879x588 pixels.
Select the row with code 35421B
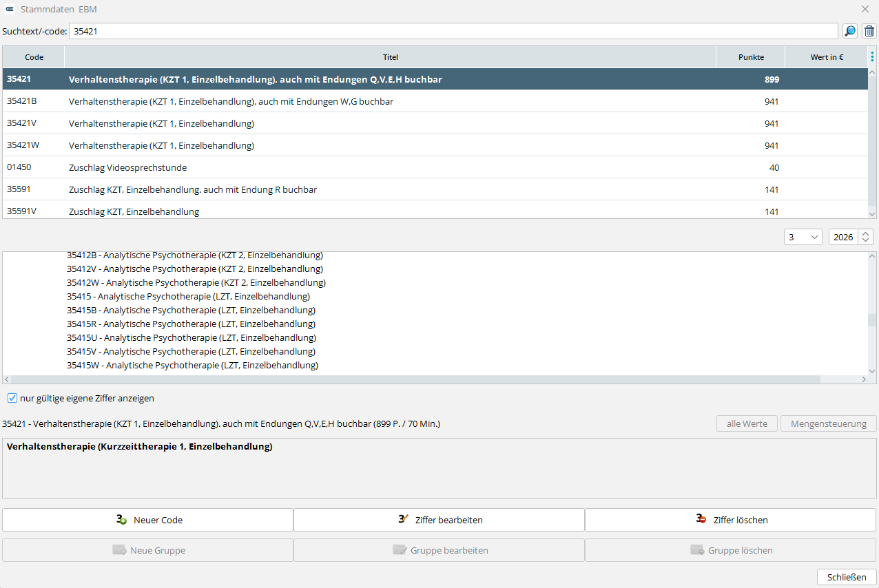[x=435, y=101]
